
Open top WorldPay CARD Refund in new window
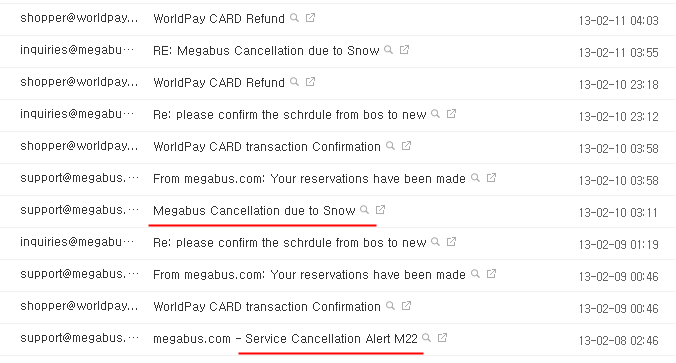click(310, 18)
